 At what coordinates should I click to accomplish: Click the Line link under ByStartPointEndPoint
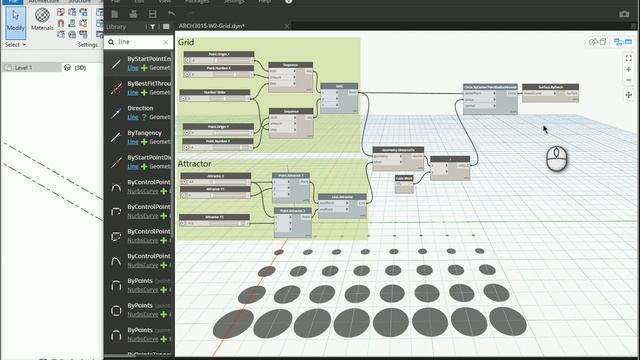pos(133,68)
